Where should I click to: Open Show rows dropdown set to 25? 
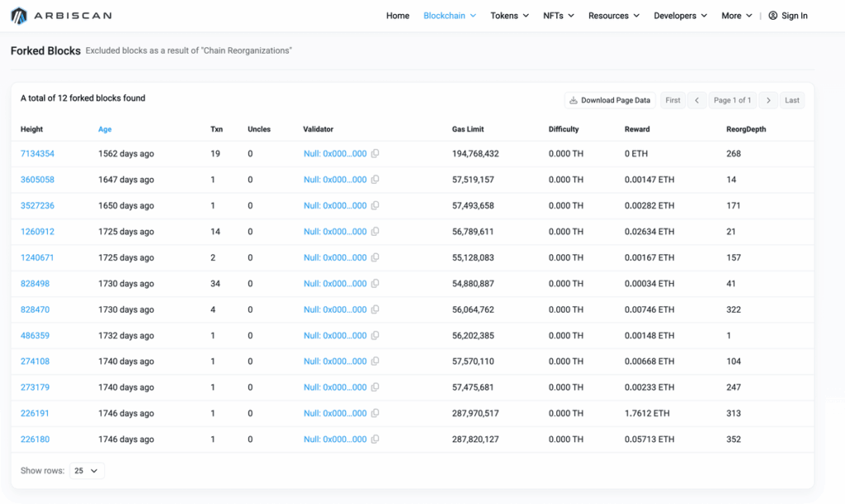point(87,471)
